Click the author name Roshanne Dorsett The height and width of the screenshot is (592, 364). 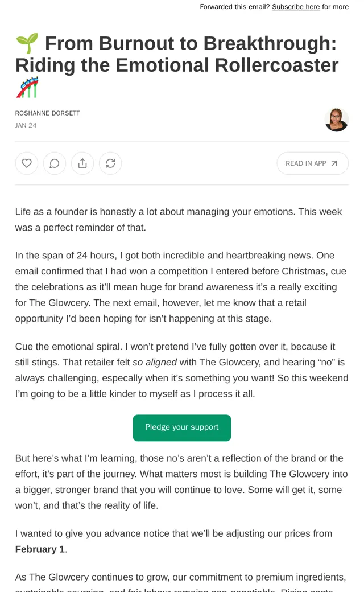point(48,113)
